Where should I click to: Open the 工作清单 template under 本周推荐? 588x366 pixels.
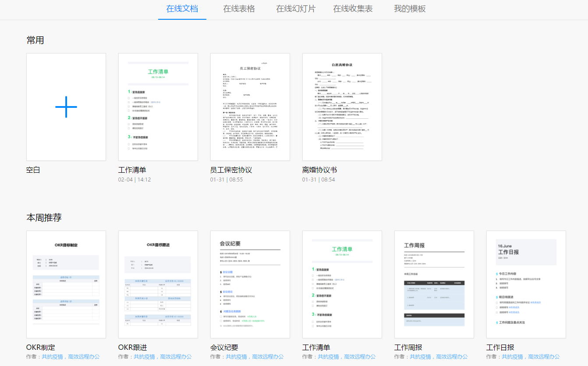342,284
